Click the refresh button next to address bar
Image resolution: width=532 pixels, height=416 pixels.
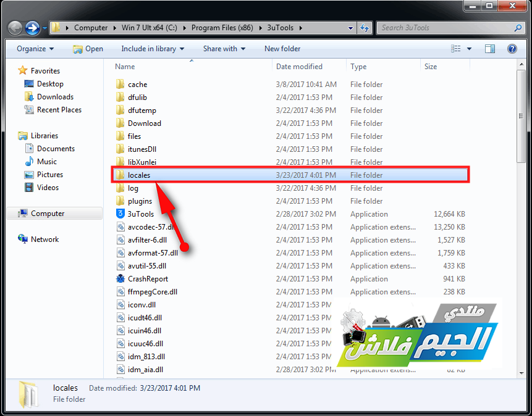365,28
